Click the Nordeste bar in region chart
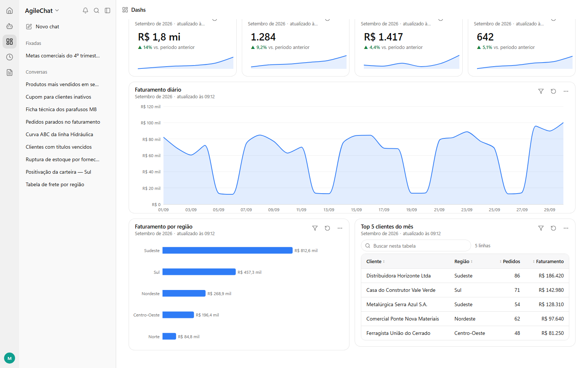 coord(184,293)
